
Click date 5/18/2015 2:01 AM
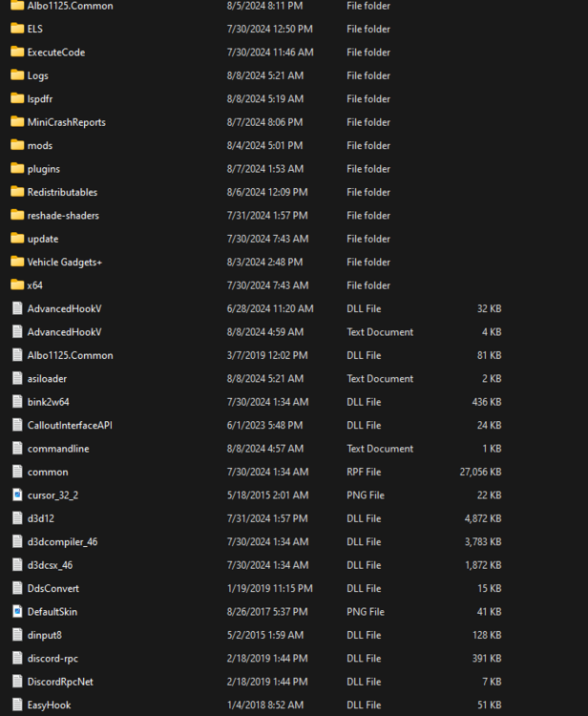point(267,495)
